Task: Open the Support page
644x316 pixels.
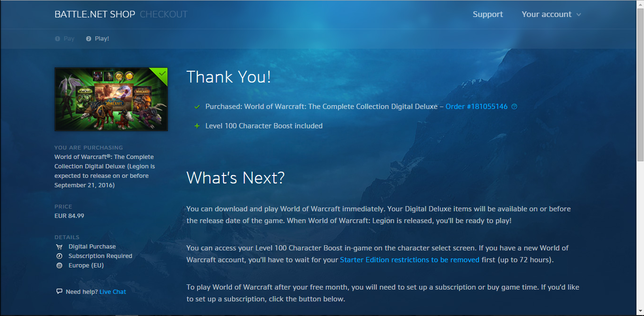Action: click(x=487, y=14)
